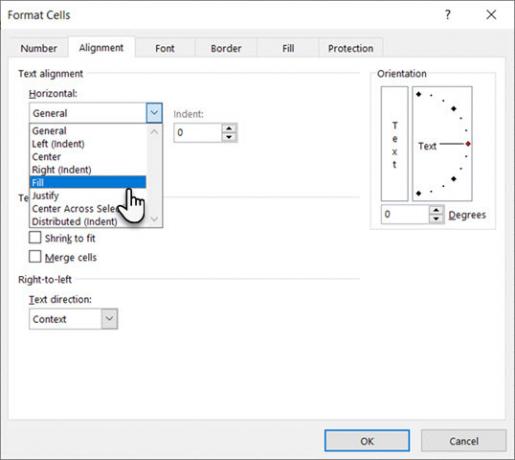Select the vertical Text orientation box
This screenshot has width=515, height=460.
[x=394, y=144]
